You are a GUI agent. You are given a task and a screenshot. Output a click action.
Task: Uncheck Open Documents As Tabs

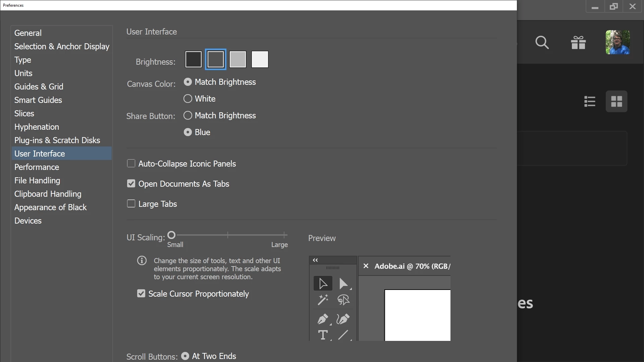pos(131,184)
